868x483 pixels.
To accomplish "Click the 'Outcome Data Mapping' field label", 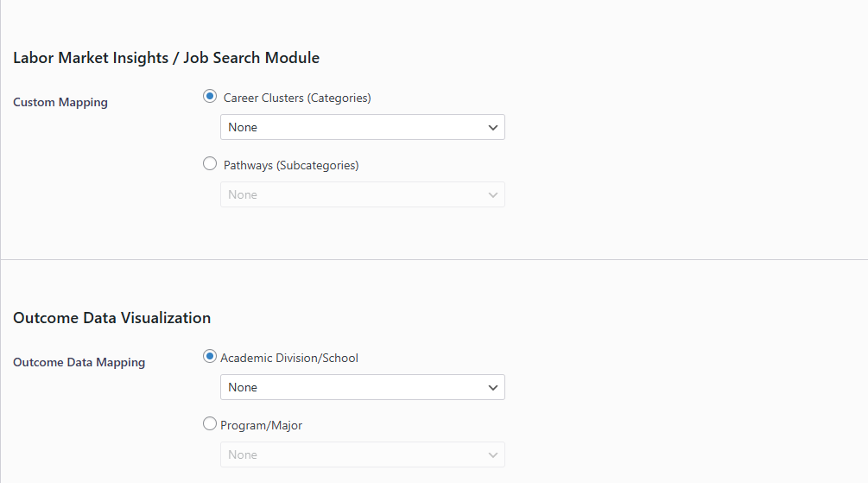I will (x=79, y=363).
